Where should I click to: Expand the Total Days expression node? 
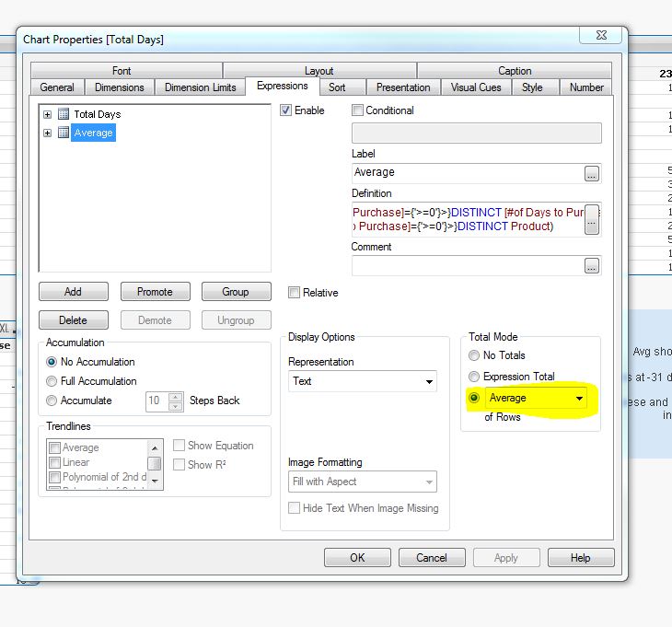point(48,114)
